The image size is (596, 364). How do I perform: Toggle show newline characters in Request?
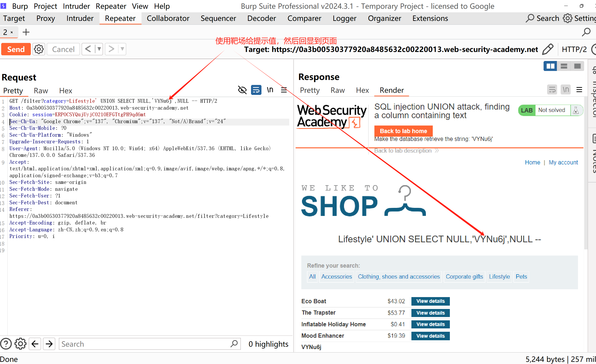pyautogui.click(x=270, y=90)
